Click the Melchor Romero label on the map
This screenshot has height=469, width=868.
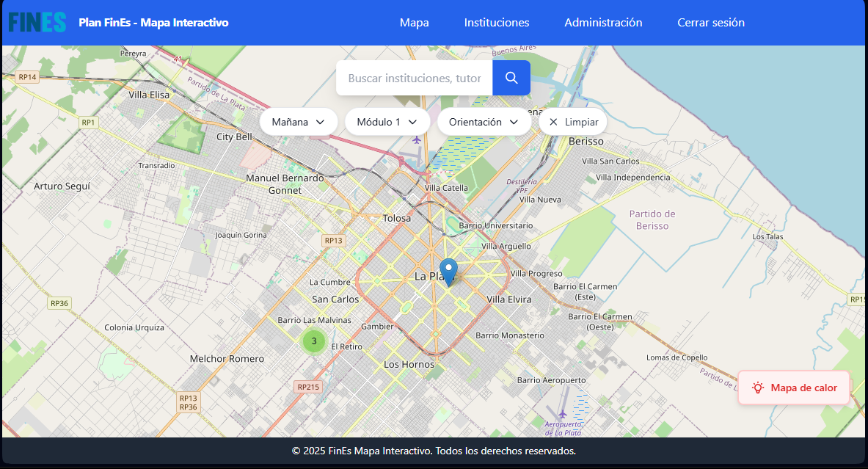[x=227, y=358]
